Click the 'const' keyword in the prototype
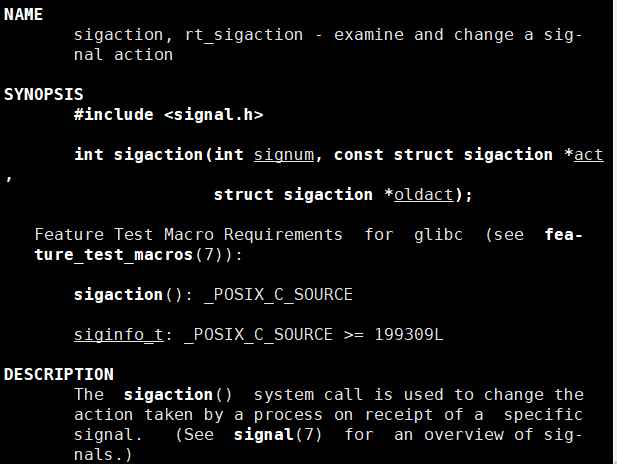The image size is (617, 464). point(358,154)
